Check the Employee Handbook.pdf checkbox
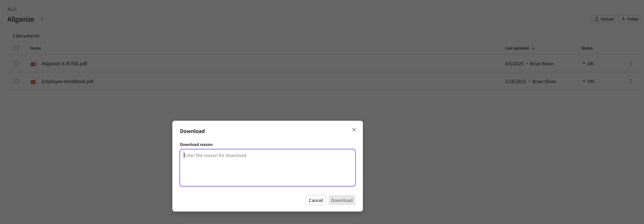This screenshot has height=224, width=644. pos(16,81)
